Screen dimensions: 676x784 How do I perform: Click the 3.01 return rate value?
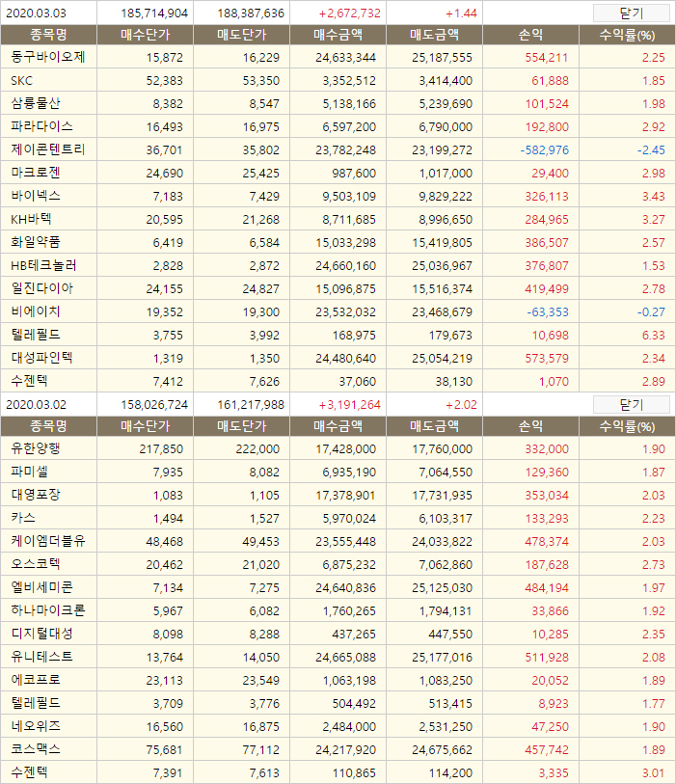click(x=654, y=773)
